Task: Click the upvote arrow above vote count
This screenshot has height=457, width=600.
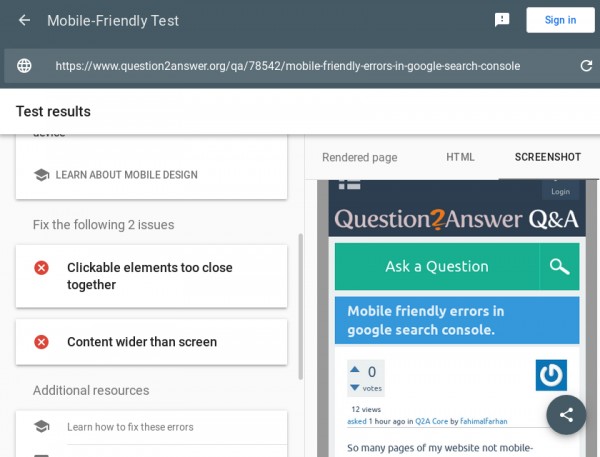Action: pos(354,371)
